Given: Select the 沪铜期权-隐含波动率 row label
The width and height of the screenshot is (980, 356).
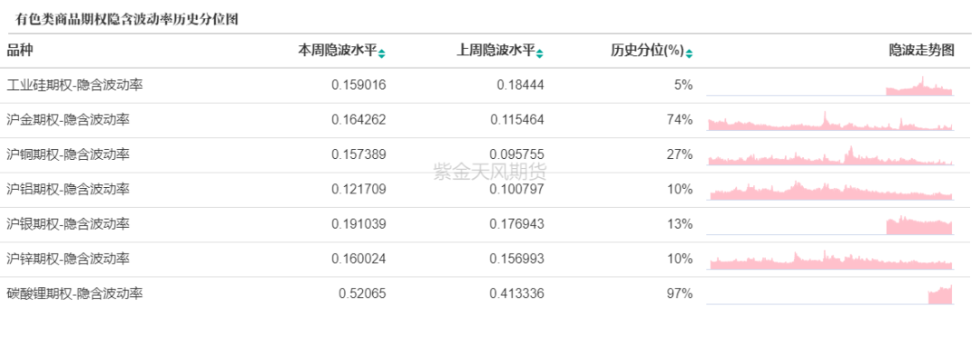Looking at the screenshot, I should (x=68, y=153).
